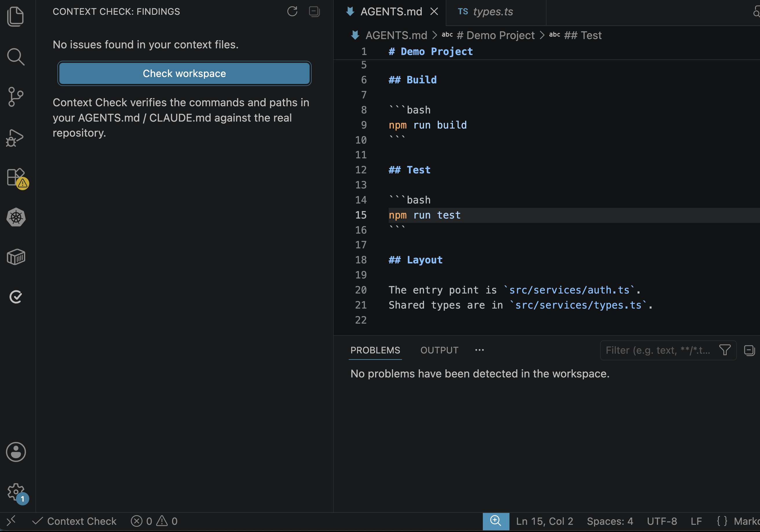760x532 pixels.
Task: Switch to the AGENTS.md editor tab
Action: [391, 12]
